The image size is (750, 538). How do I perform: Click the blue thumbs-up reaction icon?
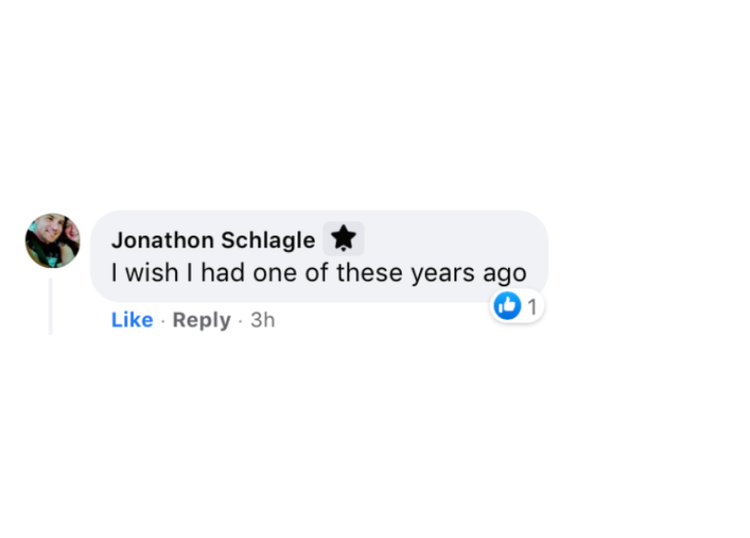tap(508, 307)
